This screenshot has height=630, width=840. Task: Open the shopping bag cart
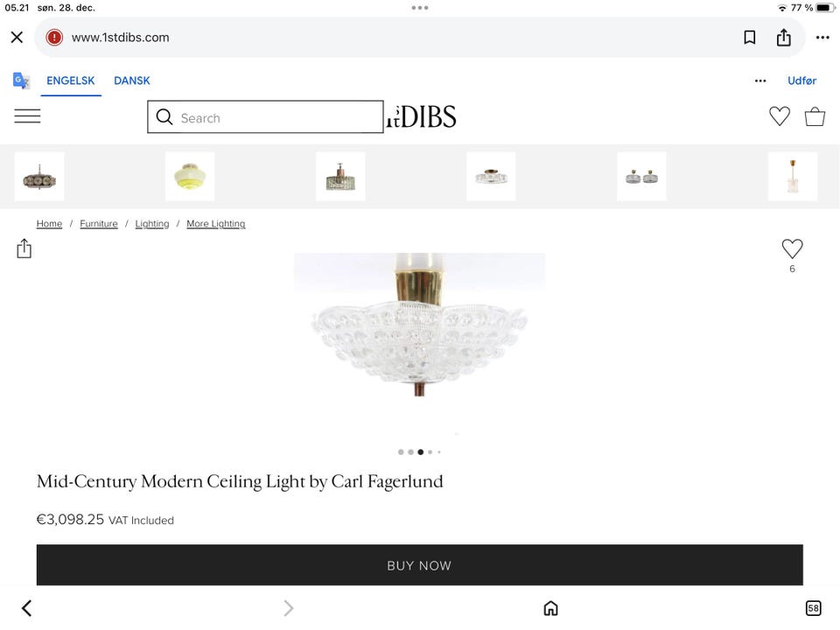pyautogui.click(x=815, y=116)
